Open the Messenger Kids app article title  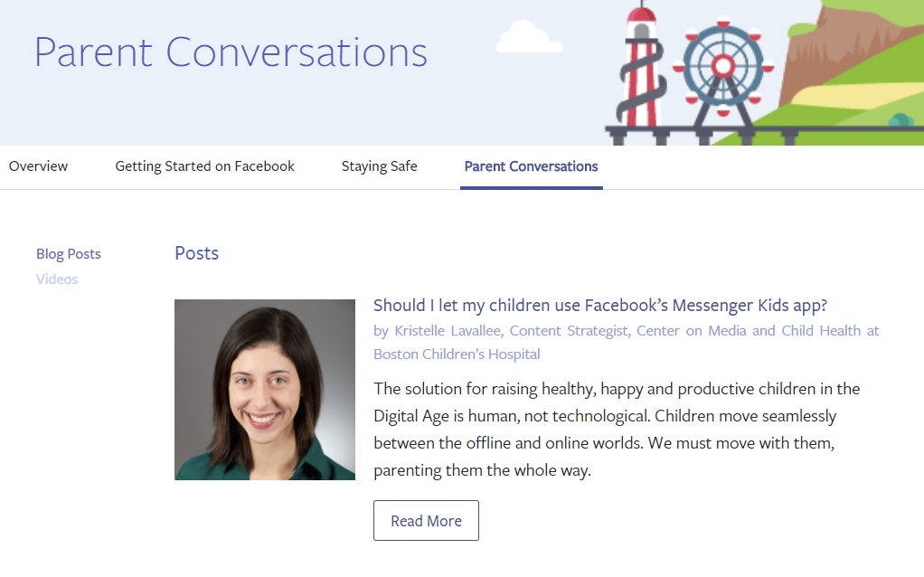[x=600, y=306]
